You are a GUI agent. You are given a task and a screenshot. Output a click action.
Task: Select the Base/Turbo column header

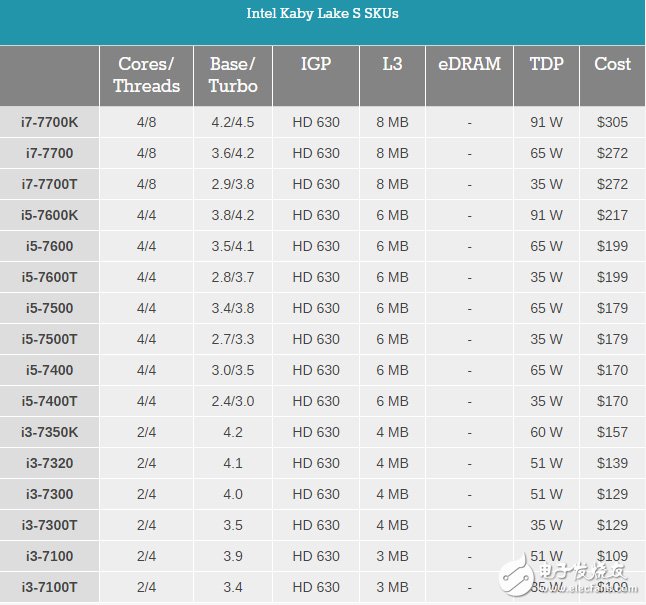[x=233, y=75]
